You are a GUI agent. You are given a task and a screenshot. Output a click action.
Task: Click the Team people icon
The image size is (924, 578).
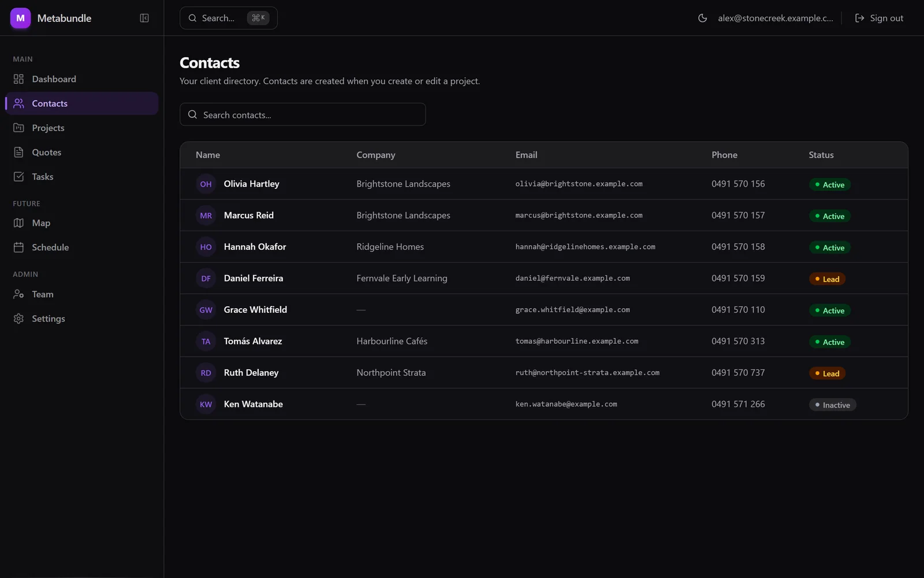point(18,294)
